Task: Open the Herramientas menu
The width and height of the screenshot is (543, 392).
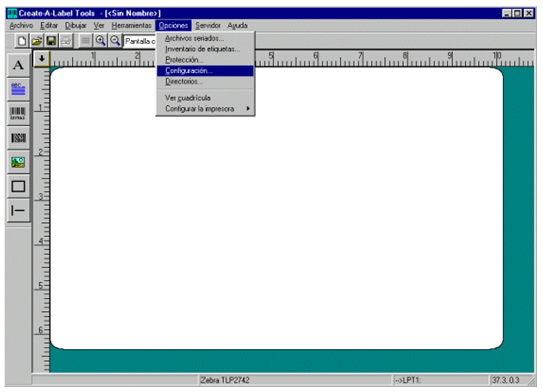Action: (x=131, y=25)
